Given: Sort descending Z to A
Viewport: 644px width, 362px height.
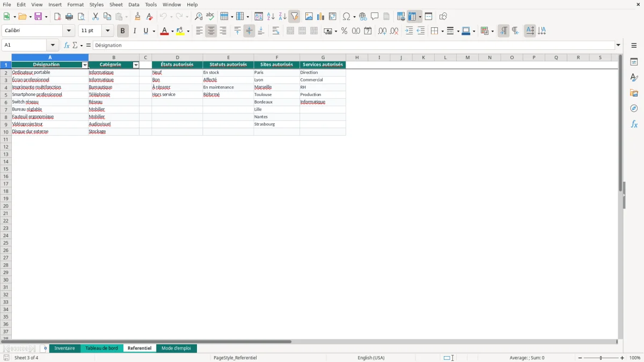Looking at the screenshot, I should tap(283, 16).
